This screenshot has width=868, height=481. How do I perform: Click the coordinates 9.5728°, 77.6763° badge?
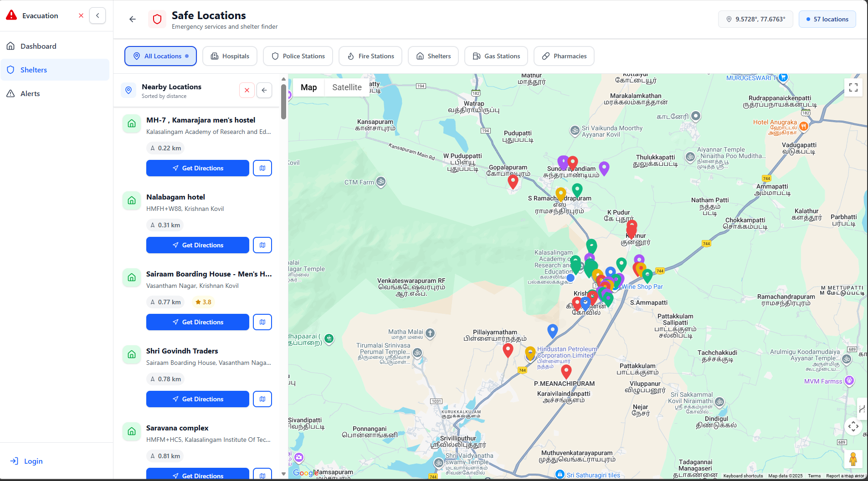click(755, 19)
